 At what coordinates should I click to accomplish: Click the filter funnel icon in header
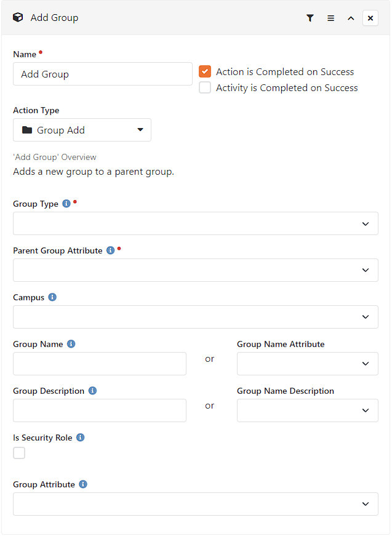click(310, 18)
